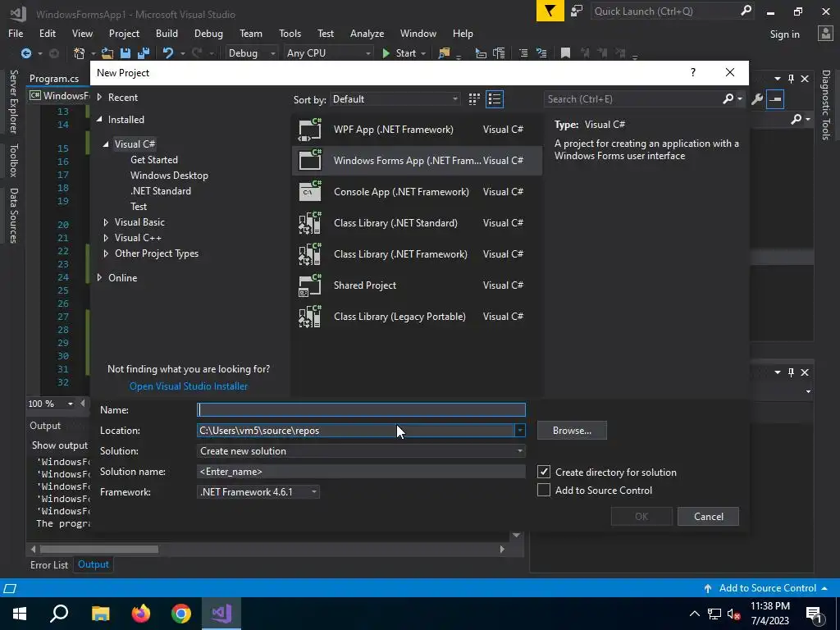
Task: Enable Add to Source Control checkbox
Action: (544, 490)
